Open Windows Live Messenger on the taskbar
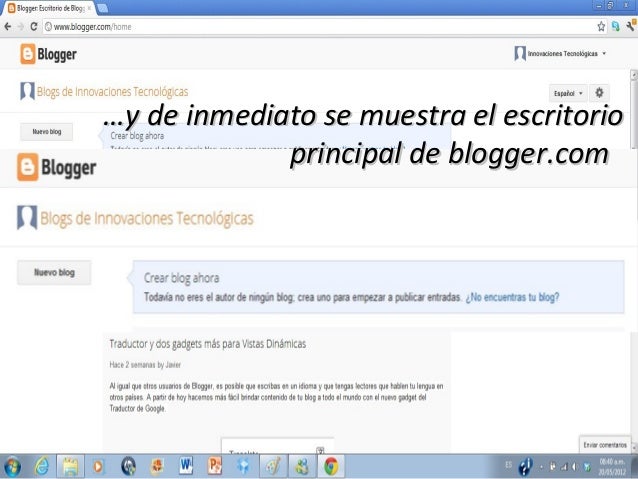638x479 pixels. 302,466
